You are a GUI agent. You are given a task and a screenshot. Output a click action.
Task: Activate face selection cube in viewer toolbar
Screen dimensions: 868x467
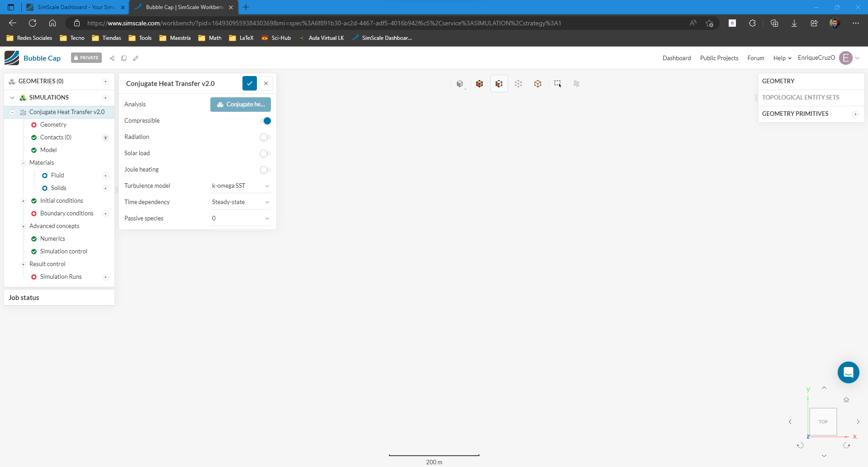[499, 84]
